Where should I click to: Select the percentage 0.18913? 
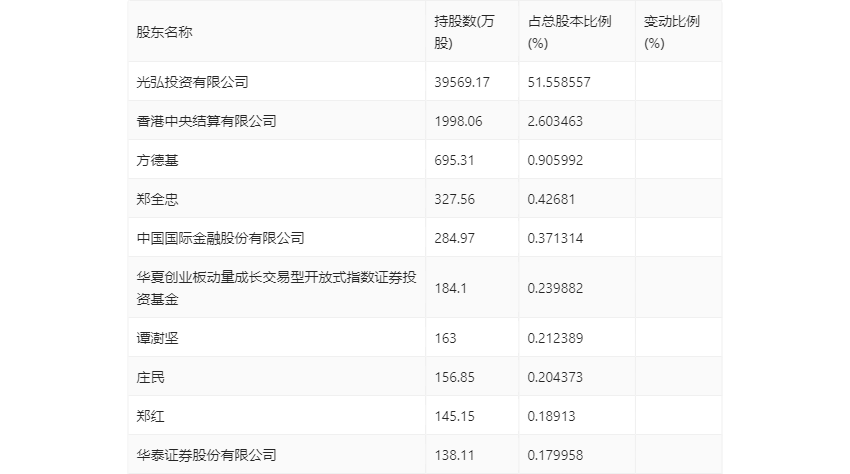(551, 416)
